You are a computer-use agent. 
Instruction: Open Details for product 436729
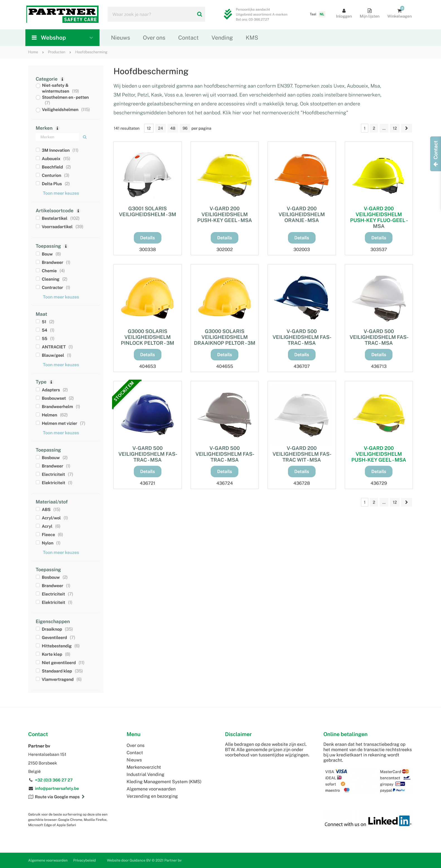[x=379, y=472]
